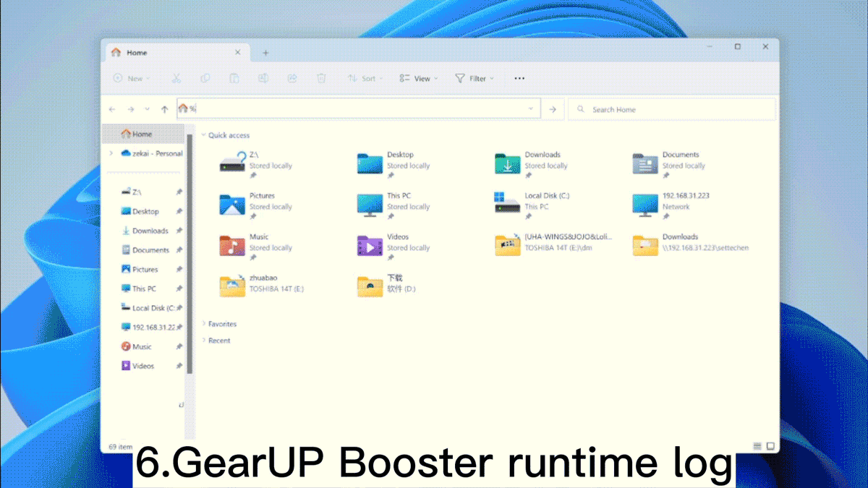Open Music folder in Quick access grid
868x488 pixels.
(x=256, y=247)
